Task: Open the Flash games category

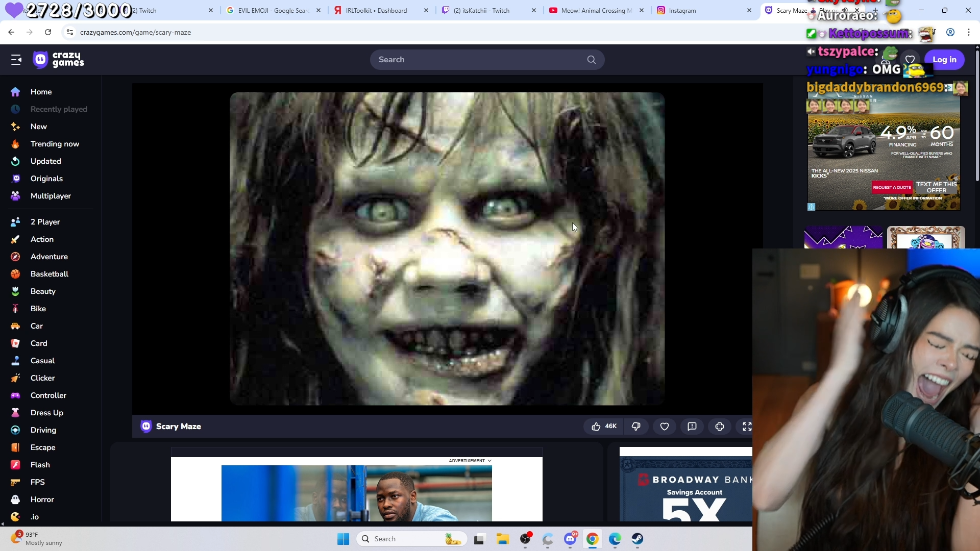Action: [40, 465]
